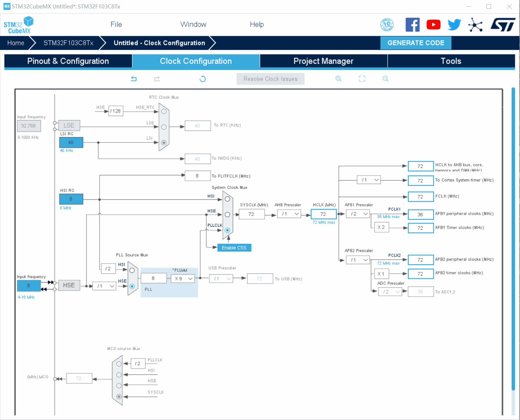
Task: Click the redo arrow icon
Action: click(x=157, y=79)
